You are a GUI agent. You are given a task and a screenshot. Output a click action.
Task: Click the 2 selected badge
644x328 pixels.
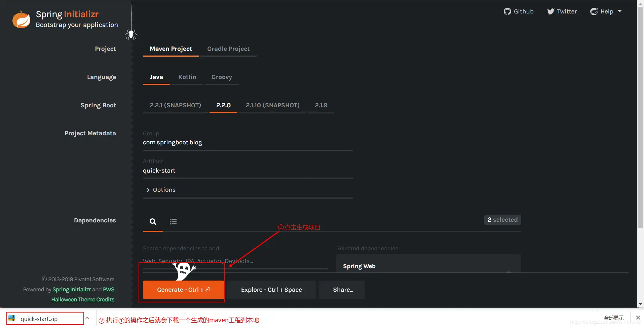click(x=502, y=220)
